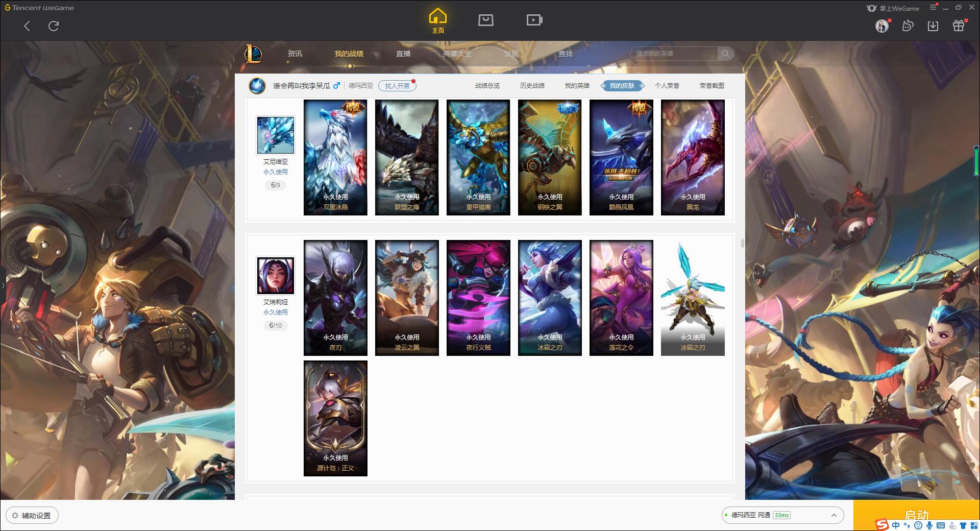
Task: Switch to 战绩总览 sub-tab
Action: point(487,86)
